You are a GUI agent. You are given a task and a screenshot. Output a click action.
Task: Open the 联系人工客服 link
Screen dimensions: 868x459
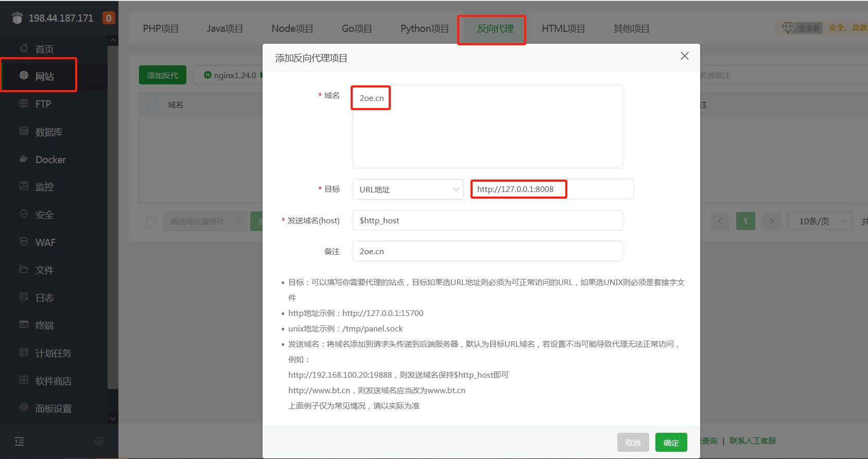click(x=753, y=441)
